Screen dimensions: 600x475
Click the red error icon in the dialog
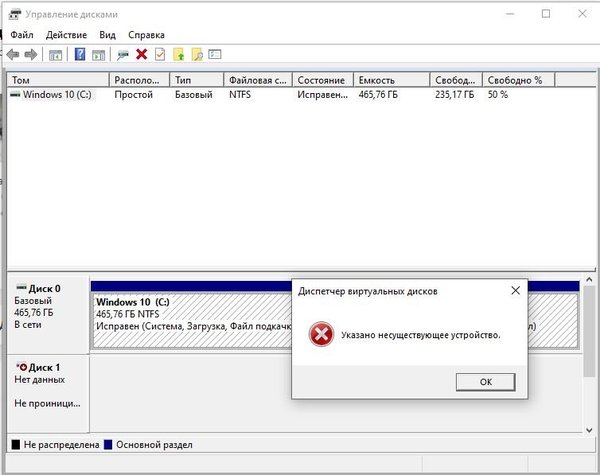pos(321,334)
